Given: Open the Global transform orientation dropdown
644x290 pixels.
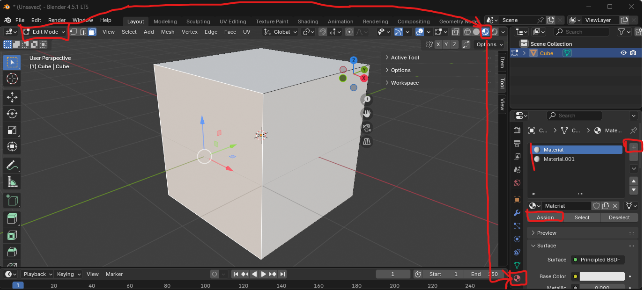Looking at the screenshot, I should tap(281, 32).
